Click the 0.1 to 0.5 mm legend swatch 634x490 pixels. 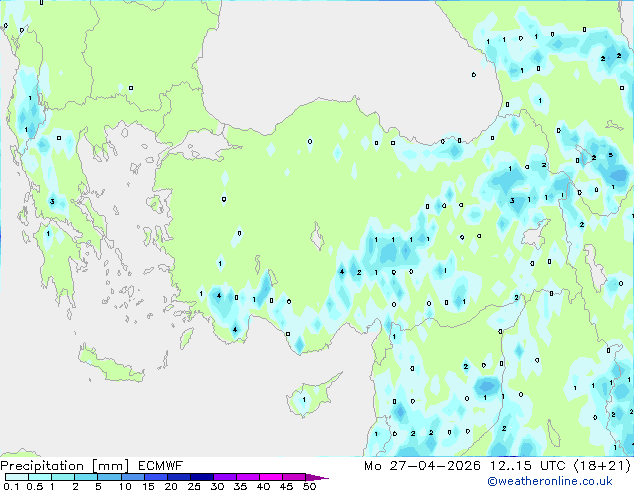tap(17, 477)
